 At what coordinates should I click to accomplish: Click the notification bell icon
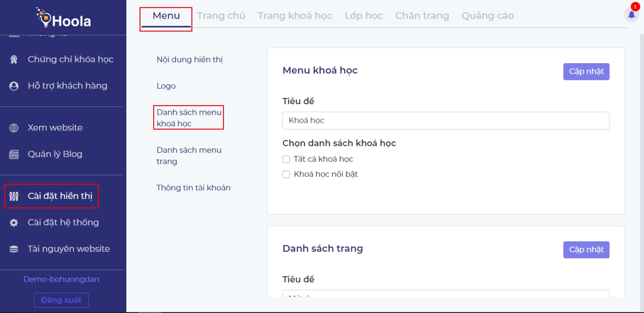[631, 15]
